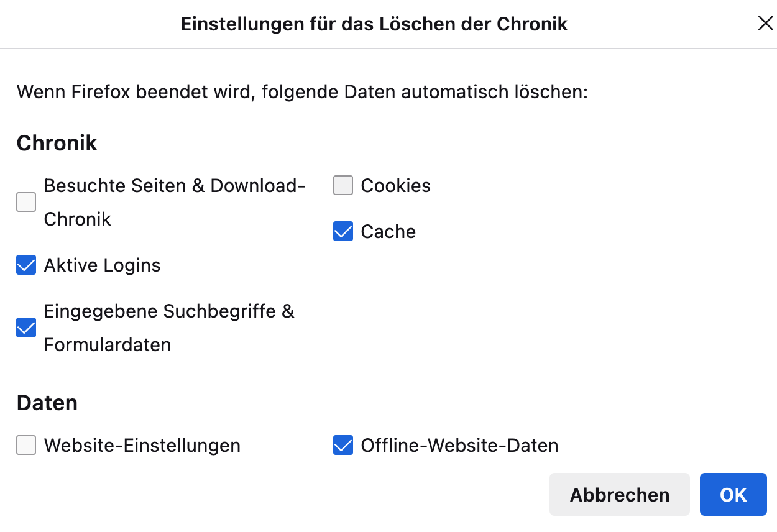Viewport: 777px width, 532px height.
Task: Click the dialog title Einstellungen für das Löschen
Action: (x=374, y=24)
